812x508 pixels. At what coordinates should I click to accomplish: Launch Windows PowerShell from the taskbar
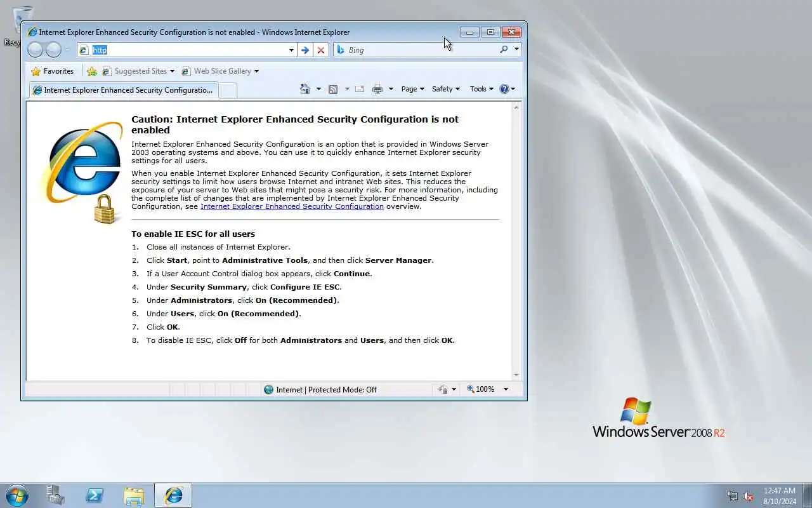pos(95,495)
